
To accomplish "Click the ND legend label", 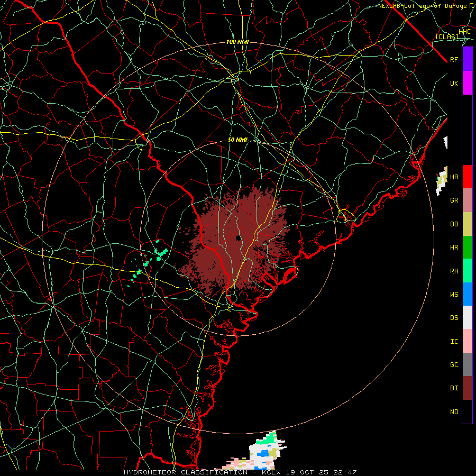I will tap(454, 412).
